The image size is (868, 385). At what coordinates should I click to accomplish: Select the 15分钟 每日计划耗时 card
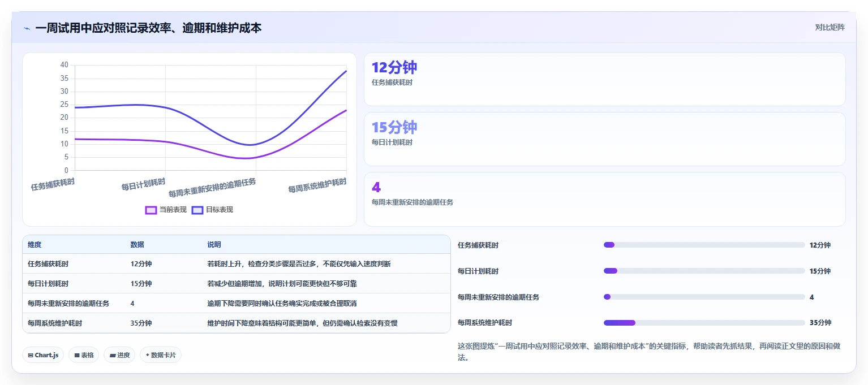click(604, 139)
